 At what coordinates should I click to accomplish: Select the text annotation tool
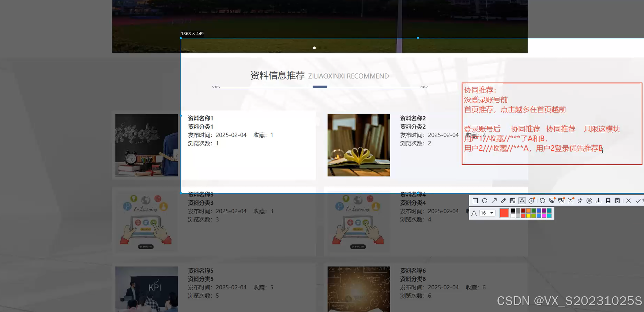[x=522, y=201]
